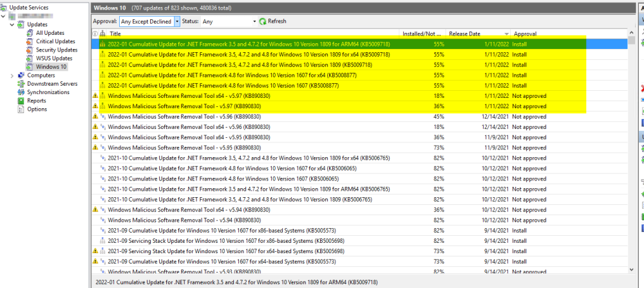Click Install approval for 2021-09 Servicing Stack x64
644x288 pixels.
[519, 251]
